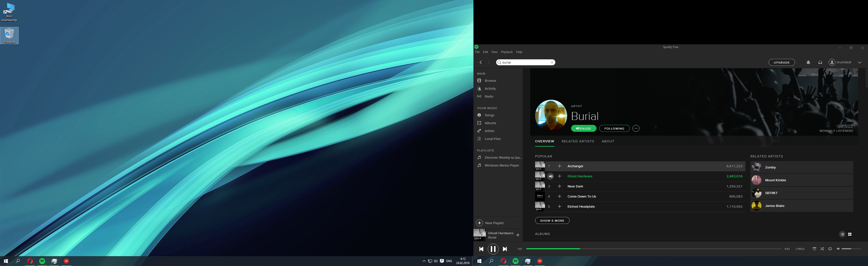The width and height of the screenshot is (868, 266).
Task: Switch to the About tab
Action: click(608, 141)
